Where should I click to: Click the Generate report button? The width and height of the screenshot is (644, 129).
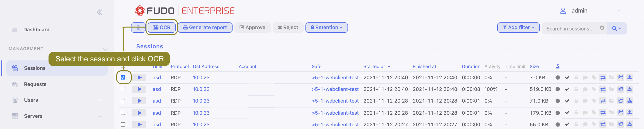click(x=205, y=27)
